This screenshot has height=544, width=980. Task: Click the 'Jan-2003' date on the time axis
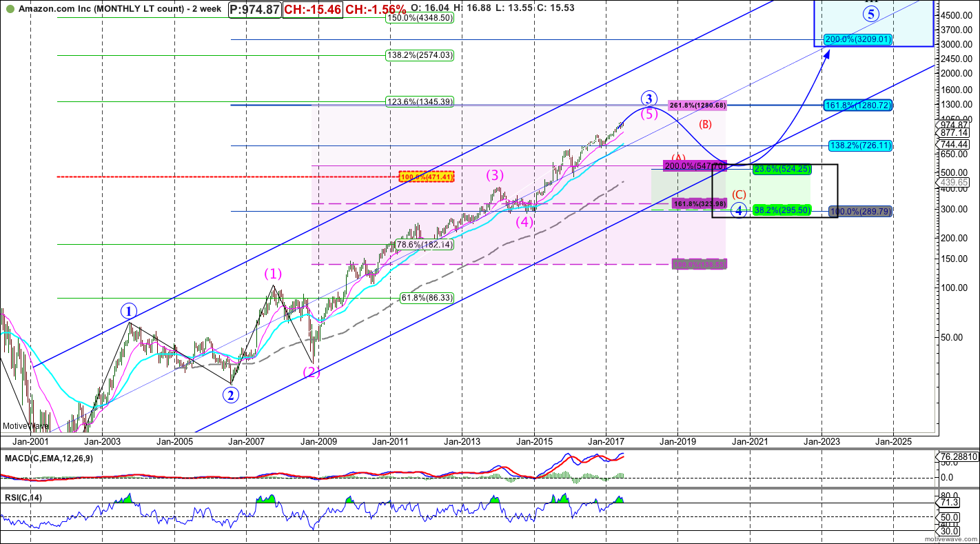click(103, 441)
